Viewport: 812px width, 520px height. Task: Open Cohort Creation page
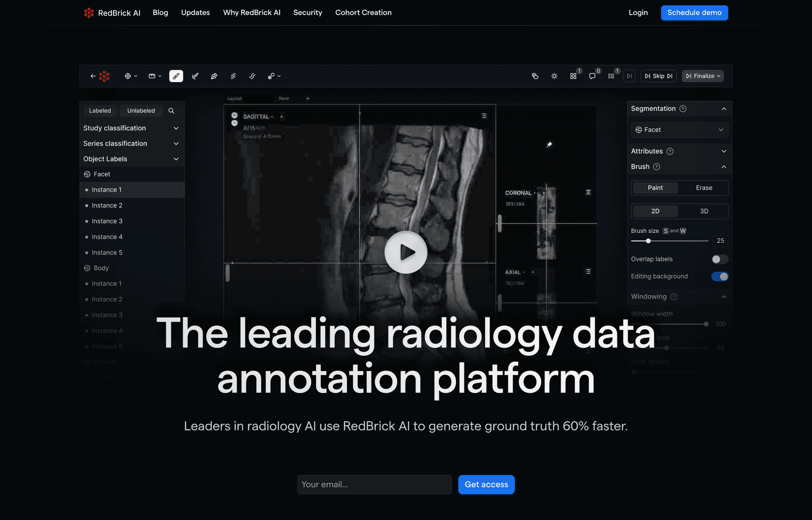[x=364, y=13]
